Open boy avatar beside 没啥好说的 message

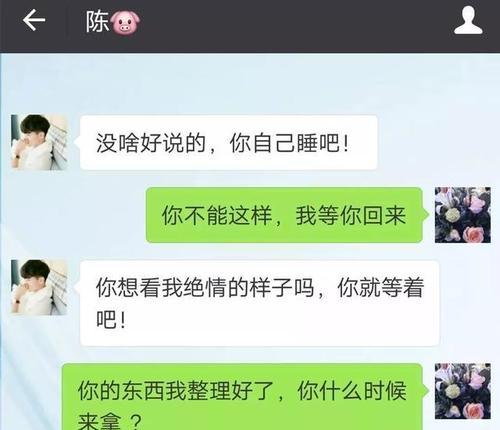click(39, 142)
